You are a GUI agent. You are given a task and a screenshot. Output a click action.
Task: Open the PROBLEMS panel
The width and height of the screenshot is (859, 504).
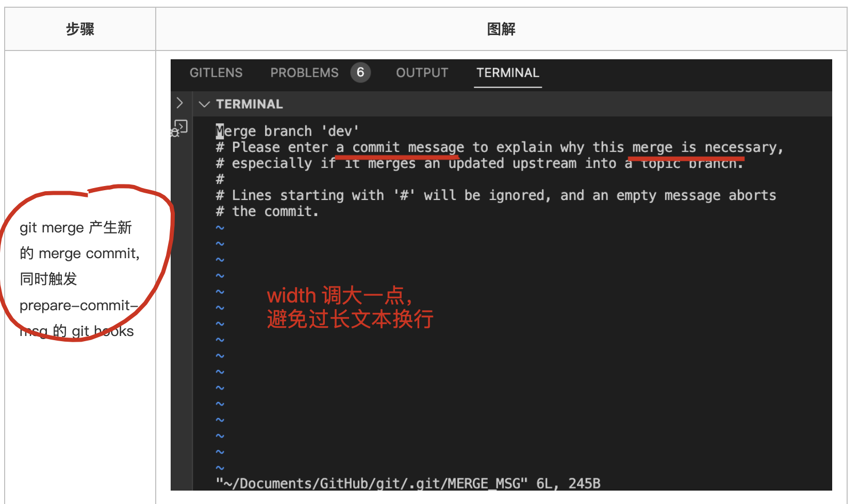304,73
